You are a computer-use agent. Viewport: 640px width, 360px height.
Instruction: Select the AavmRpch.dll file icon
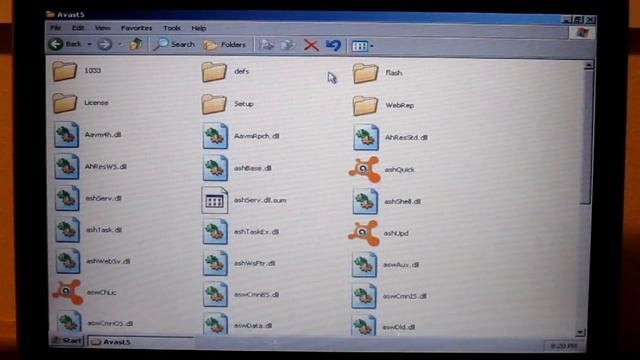[215, 136]
